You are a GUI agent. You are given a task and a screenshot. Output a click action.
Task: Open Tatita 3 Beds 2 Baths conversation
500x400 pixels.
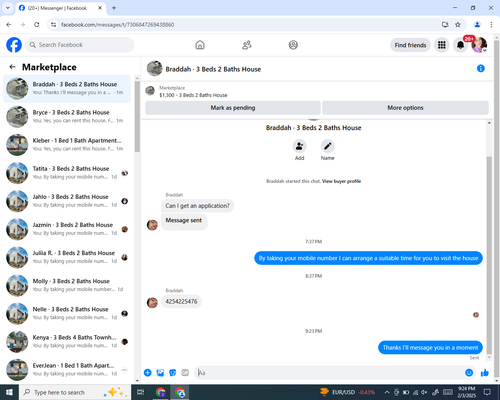pos(67,173)
